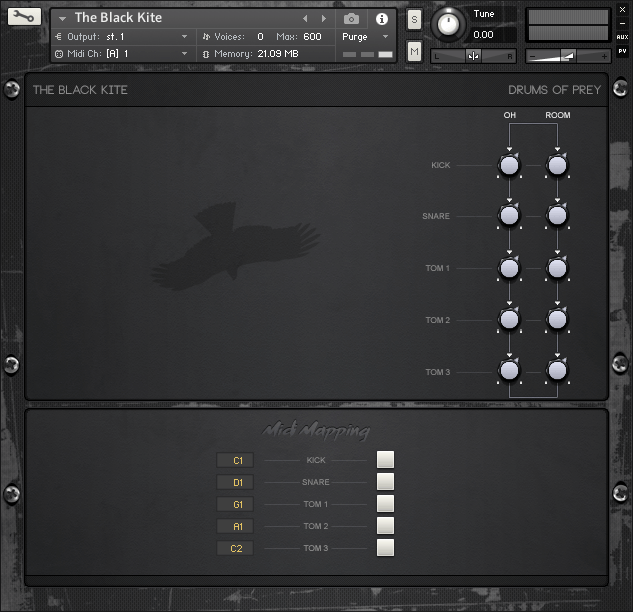
Task: Click the camera snapshot icon
Action: coord(351,19)
